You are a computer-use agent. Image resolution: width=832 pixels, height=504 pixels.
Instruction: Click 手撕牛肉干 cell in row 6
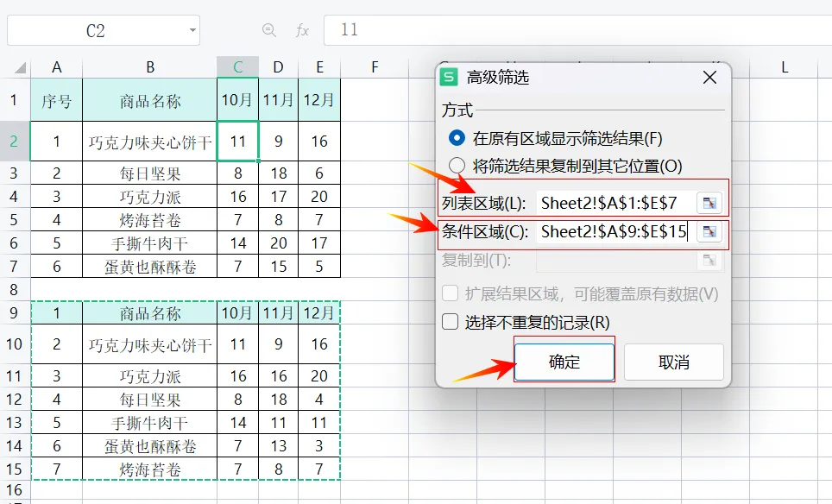click(x=149, y=243)
